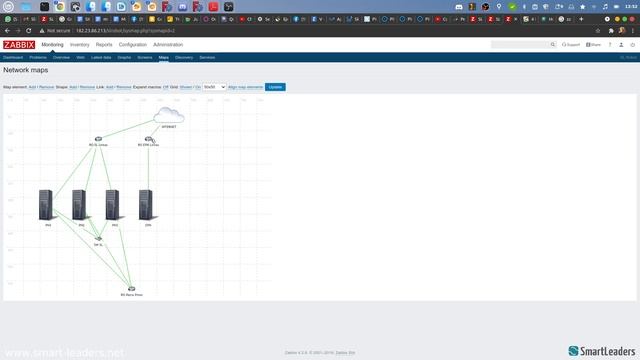This screenshot has height=360, width=640.
Task: Toggle grid Shown link
Action: point(186,87)
